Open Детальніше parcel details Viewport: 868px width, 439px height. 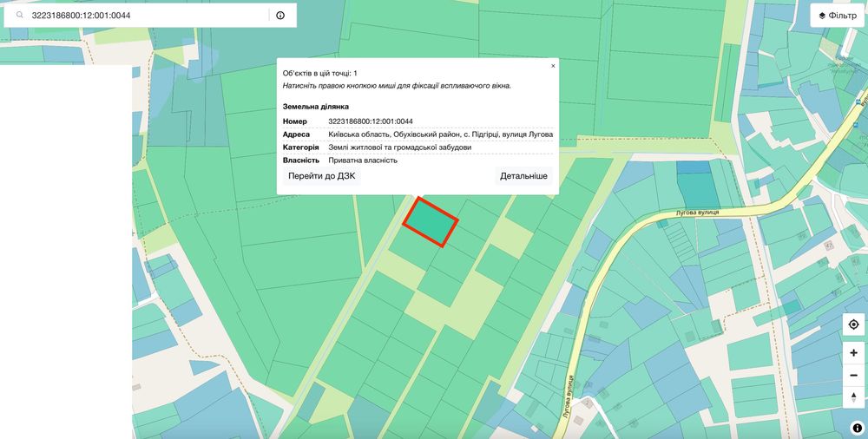tap(523, 176)
